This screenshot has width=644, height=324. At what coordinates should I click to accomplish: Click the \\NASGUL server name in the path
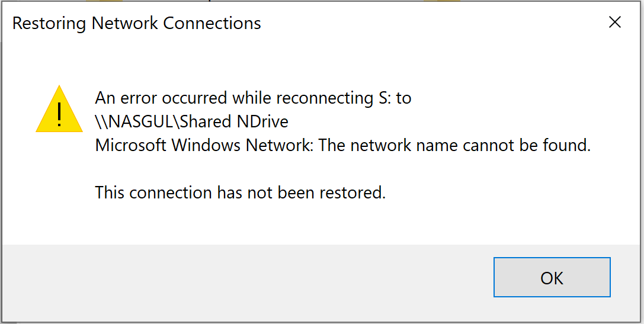tap(135, 121)
